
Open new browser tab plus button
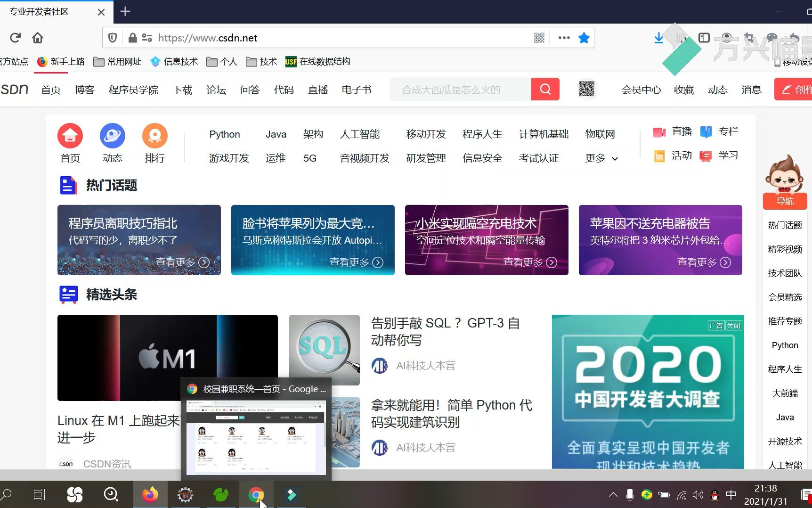(125, 11)
